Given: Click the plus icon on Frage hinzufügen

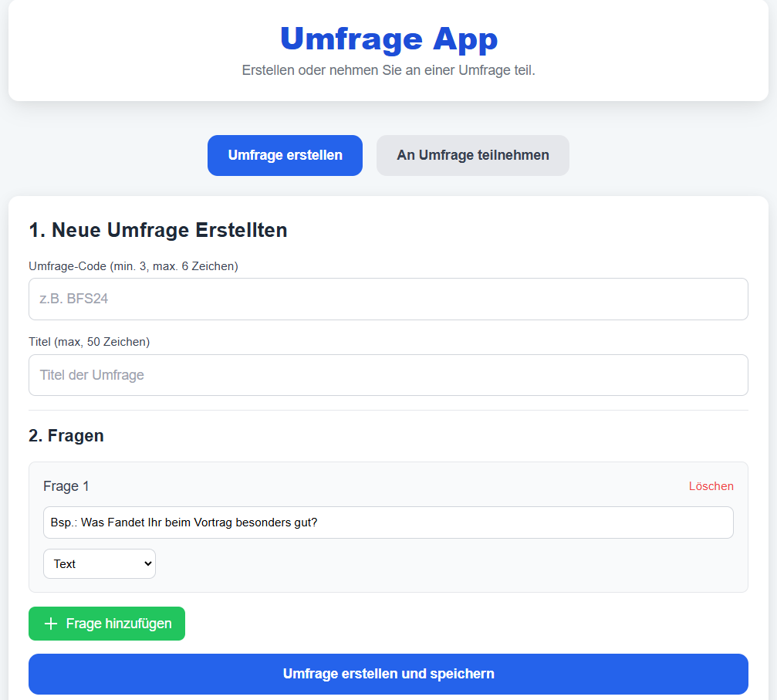Looking at the screenshot, I should pyautogui.click(x=51, y=624).
